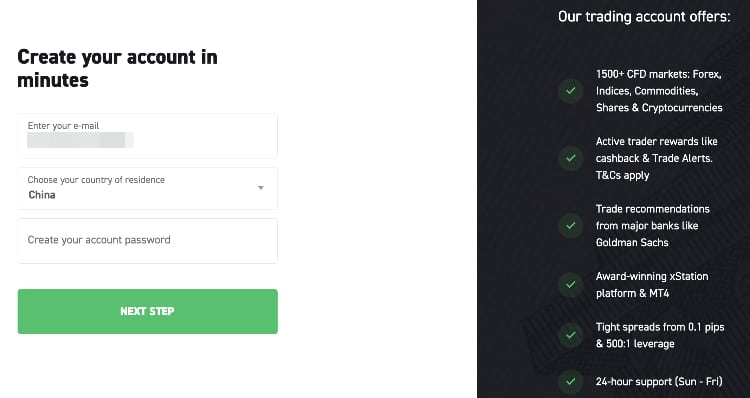Click the checkmark icon next to Award-winning xStation
Image resolution: width=750 pixels, height=398 pixels.
(x=570, y=285)
